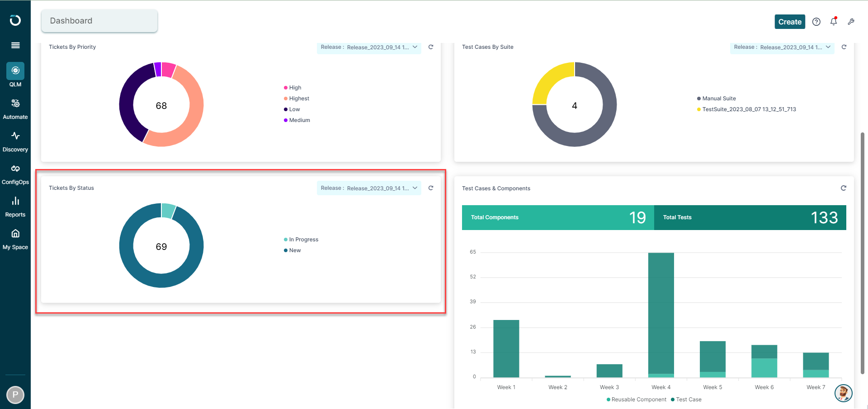Open Release dropdown in Tickets By Priority
The height and width of the screenshot is (409, 868).
[x=369, y=47]
